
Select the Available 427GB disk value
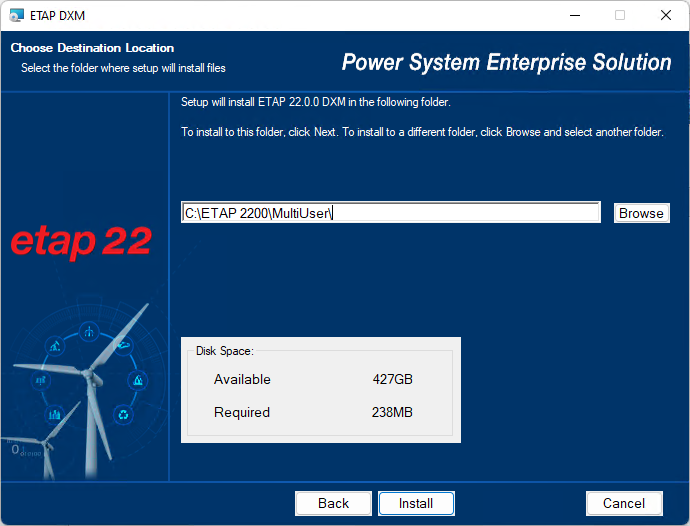coord(393,379)
